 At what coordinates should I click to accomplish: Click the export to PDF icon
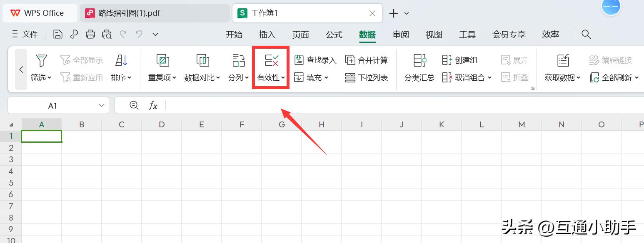click(x=74, y=35)
